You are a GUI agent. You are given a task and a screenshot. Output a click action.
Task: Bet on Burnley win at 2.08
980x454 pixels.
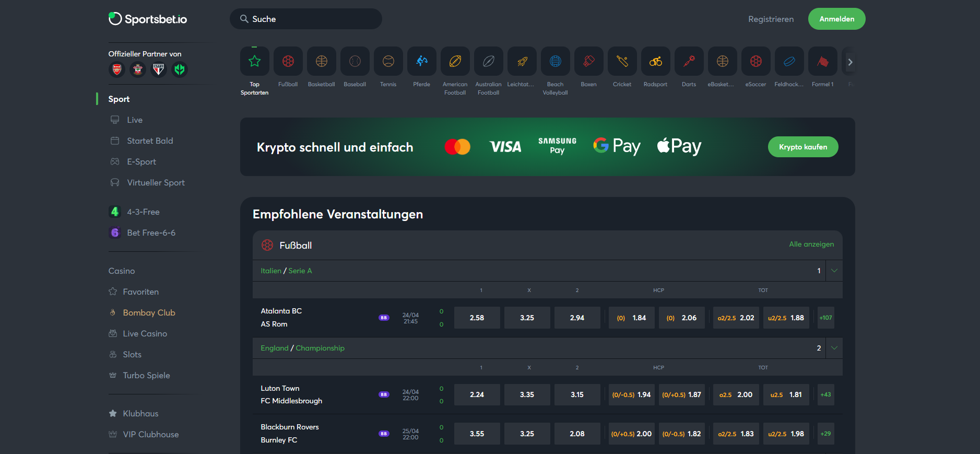point(577,434)
